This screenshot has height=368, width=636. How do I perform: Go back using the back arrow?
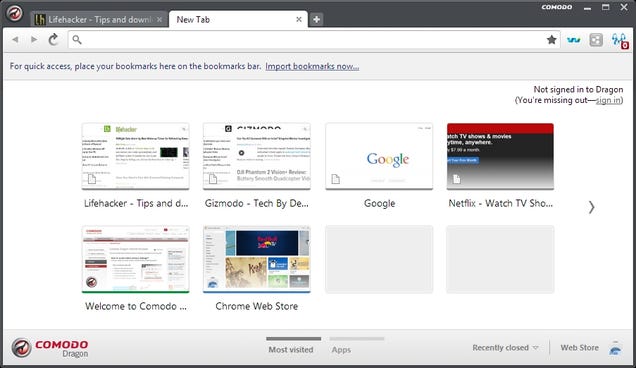pyautogui.click(x=15, y=40)
